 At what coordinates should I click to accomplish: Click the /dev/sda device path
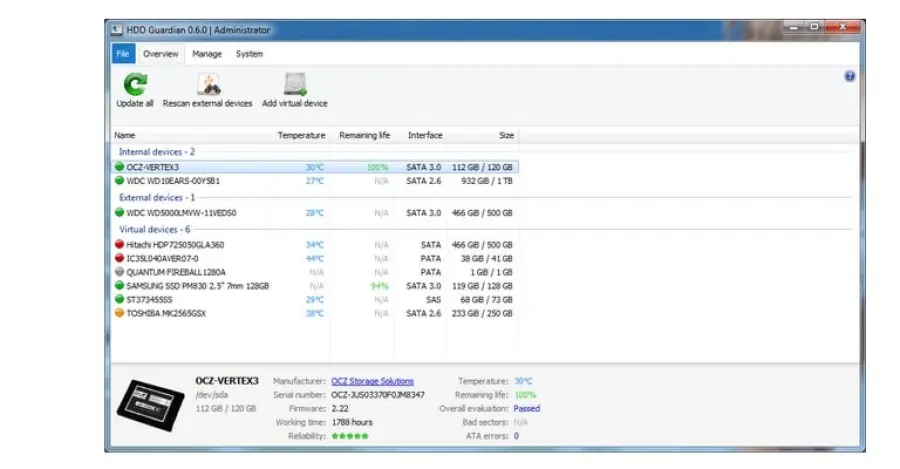point(212,395)
